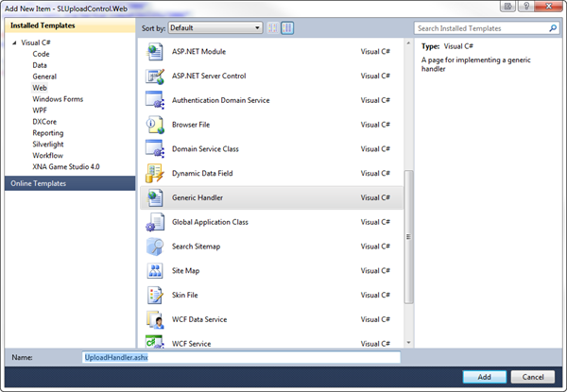Click the dialog help question mark button
The width and height of the screenshot is (567, 392).
point(526,6)
